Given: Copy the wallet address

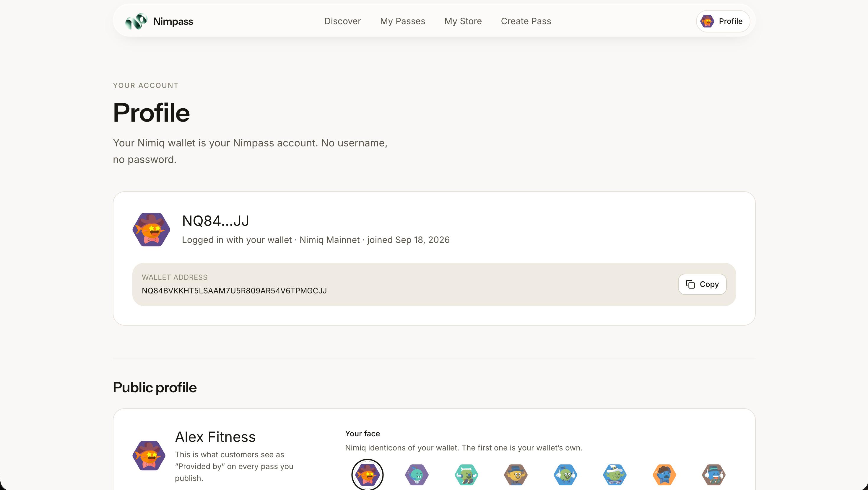Looking at the screenshot, I should tap(702, 284).
